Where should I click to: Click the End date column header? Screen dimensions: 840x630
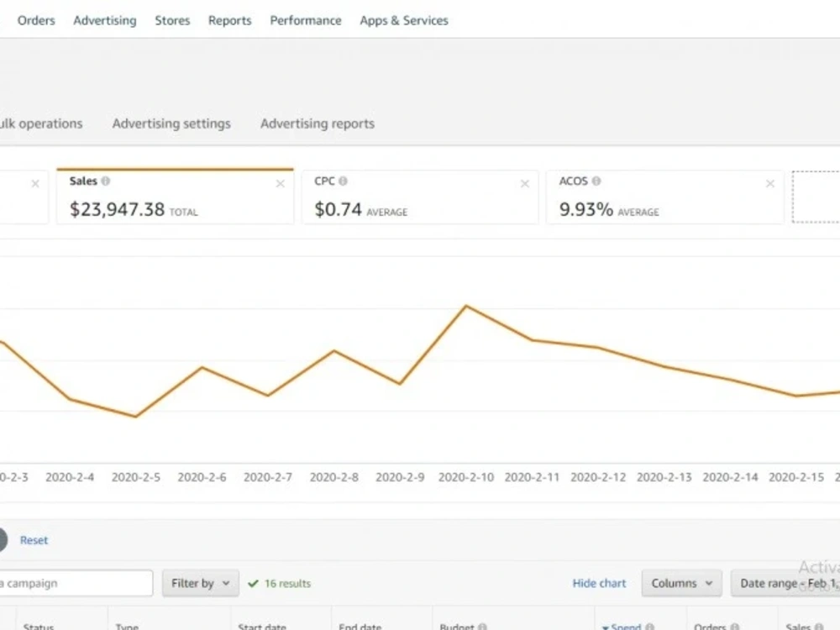point(360,626)
